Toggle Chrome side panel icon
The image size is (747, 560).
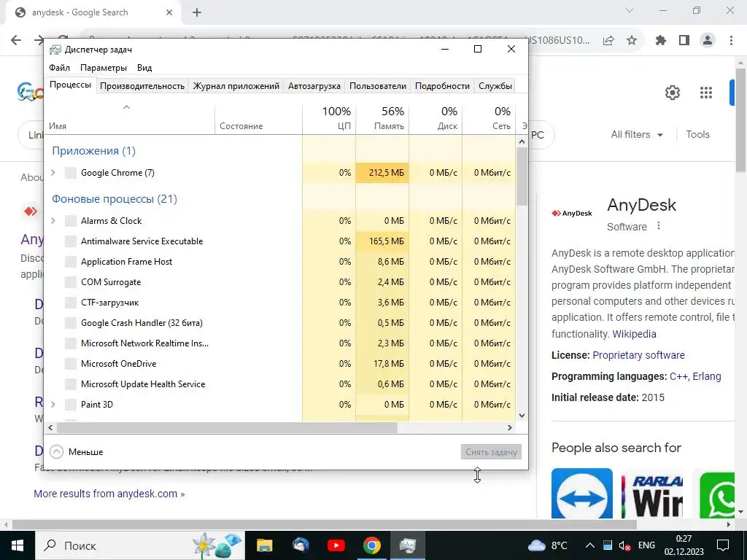[684, 41]
